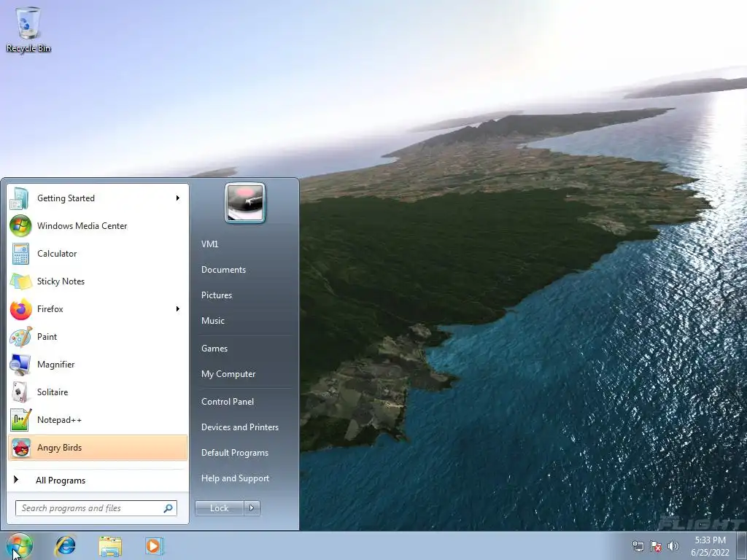
Task: Open VM1 user folder
Action: [x=209, y=244]
